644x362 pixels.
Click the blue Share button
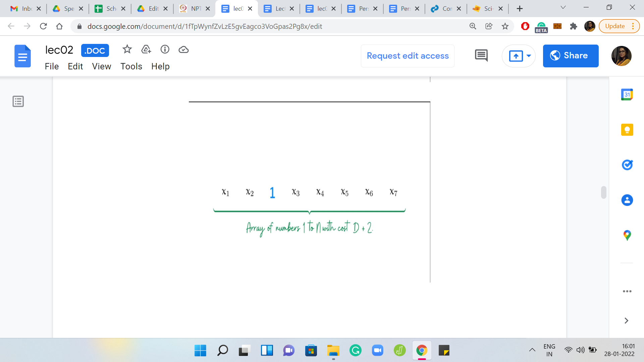tap(570, 56)
